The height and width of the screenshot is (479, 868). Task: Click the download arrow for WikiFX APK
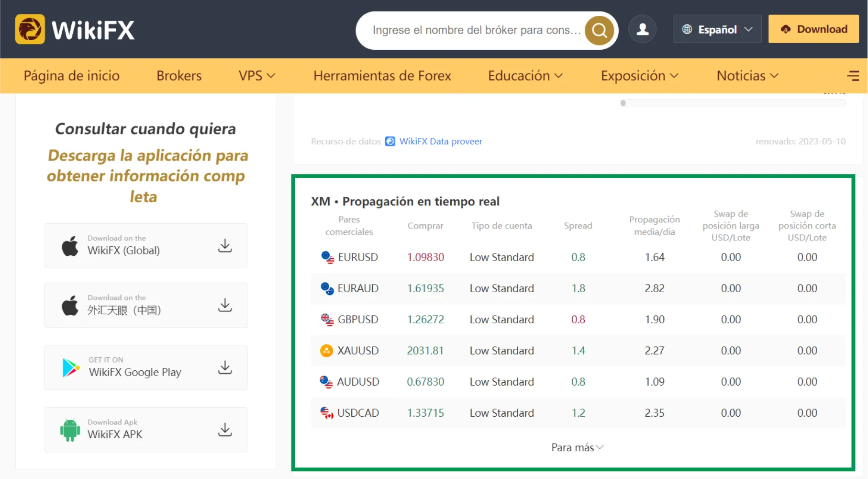225,430
